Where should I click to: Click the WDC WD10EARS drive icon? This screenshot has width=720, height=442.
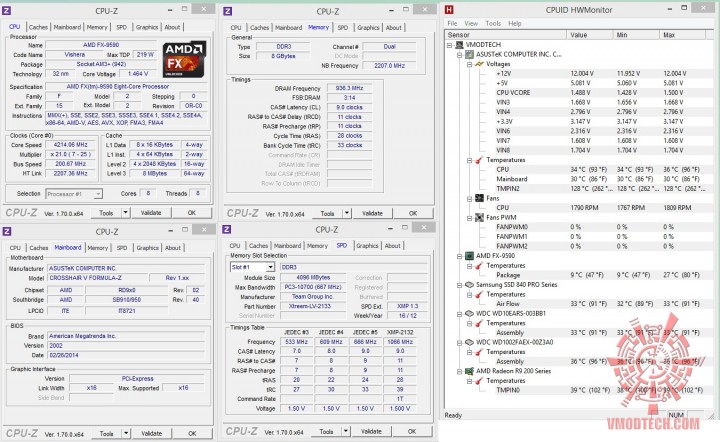[x=469, y=313]
